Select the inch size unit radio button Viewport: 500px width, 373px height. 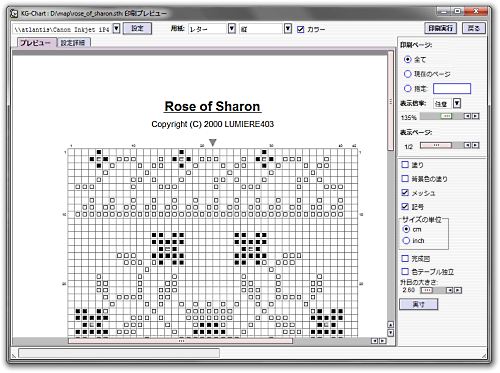pos(406,240)
